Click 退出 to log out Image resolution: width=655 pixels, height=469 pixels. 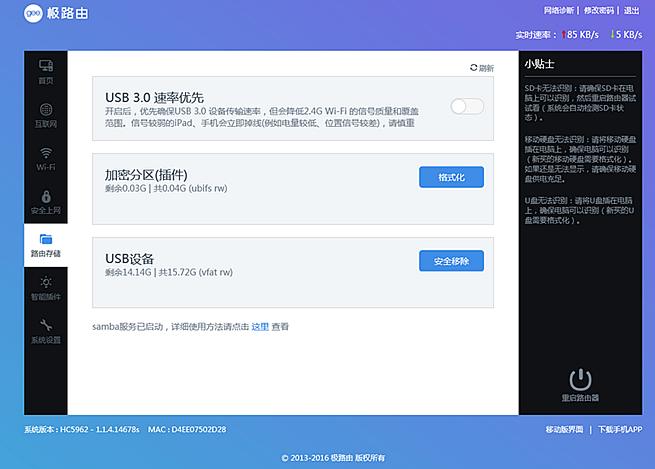click(x=632, y=10)
